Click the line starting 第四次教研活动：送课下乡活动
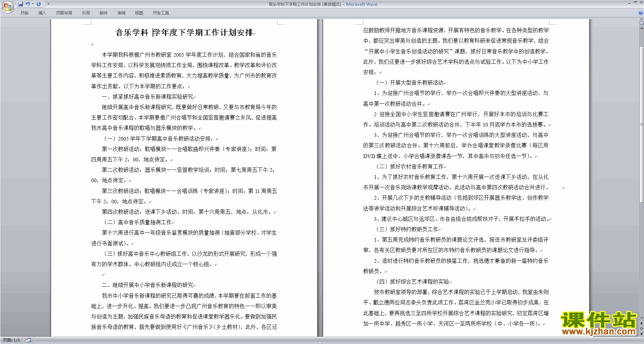The height and width of the screenshot is (344, 644). (187, 212)
